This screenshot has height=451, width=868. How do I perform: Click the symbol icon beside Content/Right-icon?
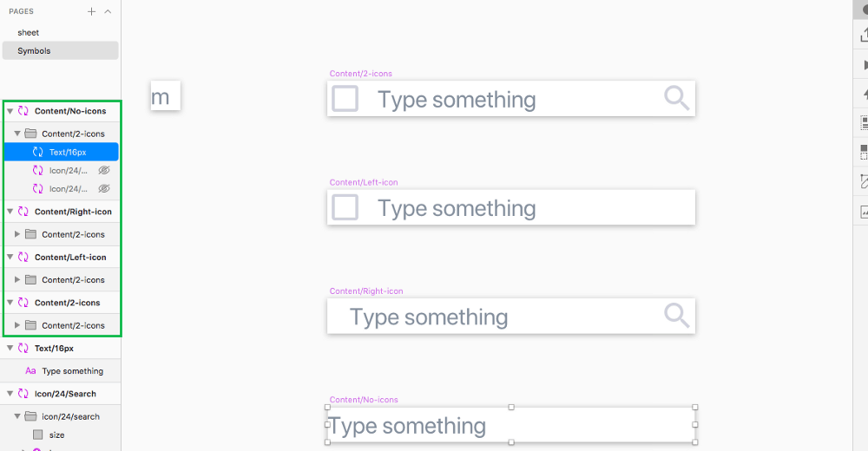[23, 212]
